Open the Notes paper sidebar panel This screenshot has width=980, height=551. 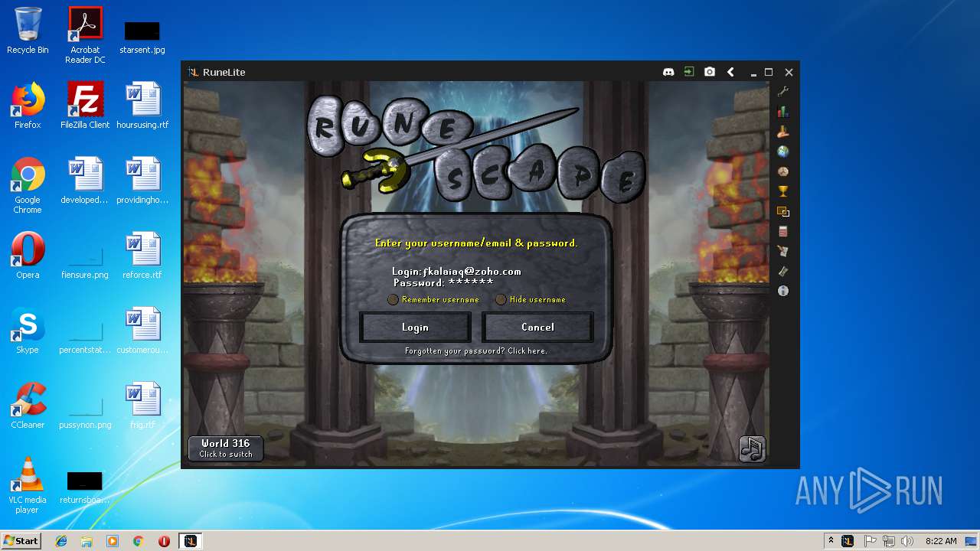point(782,271)
